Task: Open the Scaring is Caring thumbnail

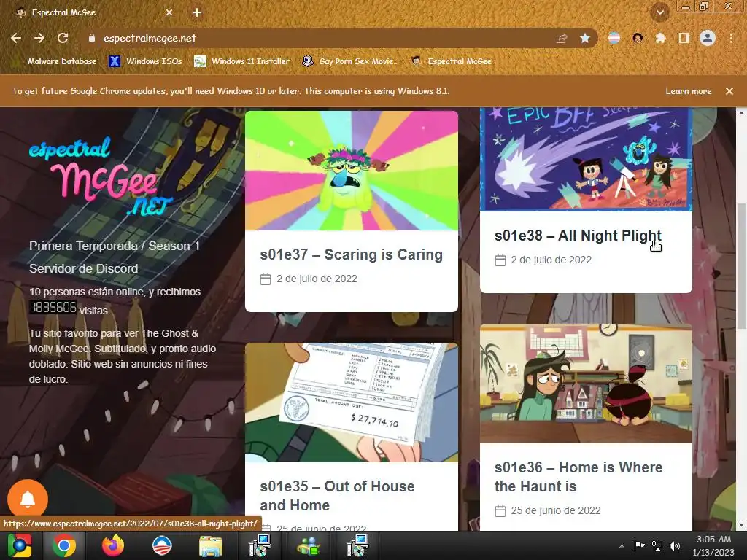Action: coord(352,171)
